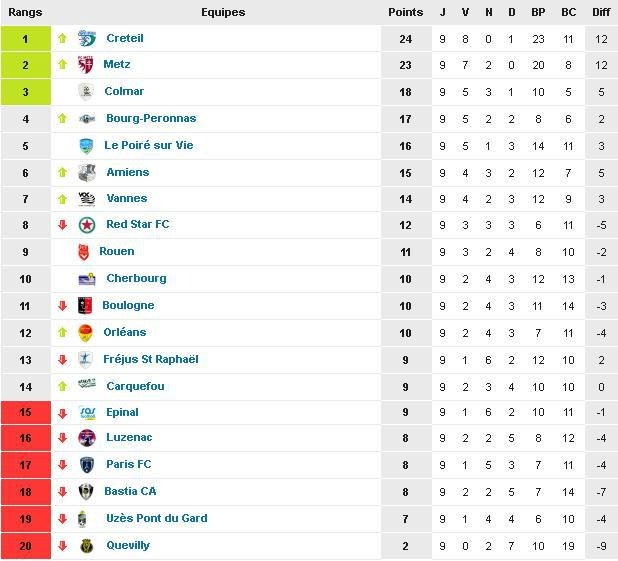Click the Creteil team crest icon

(x=87, y=39)
